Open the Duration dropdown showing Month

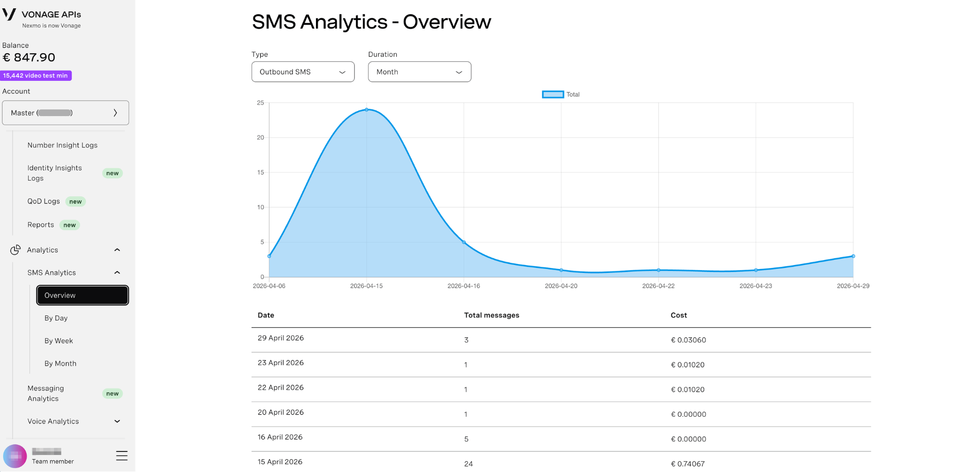click(x=419, y=72)
